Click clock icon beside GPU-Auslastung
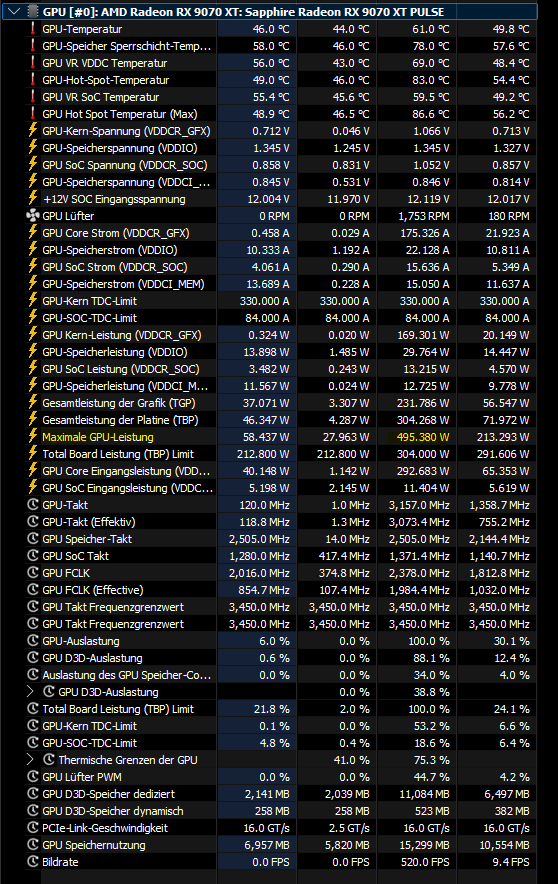 (x=33, y=640)
